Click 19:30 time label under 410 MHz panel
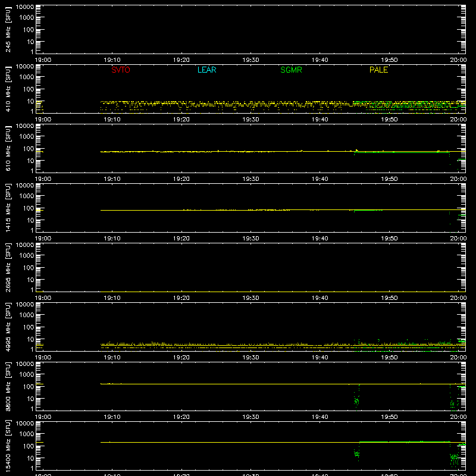 (x=250, y=120)
